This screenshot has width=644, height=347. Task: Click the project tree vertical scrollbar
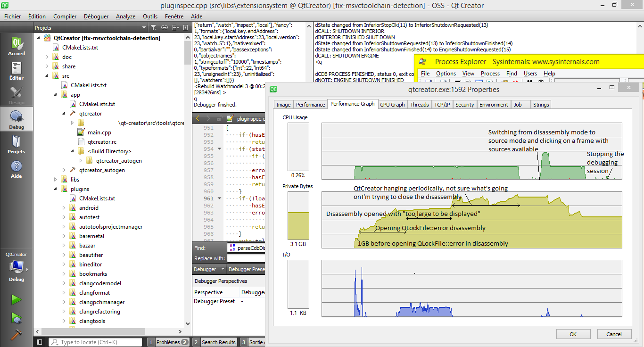pyautogui.click(x=188, y=52)
